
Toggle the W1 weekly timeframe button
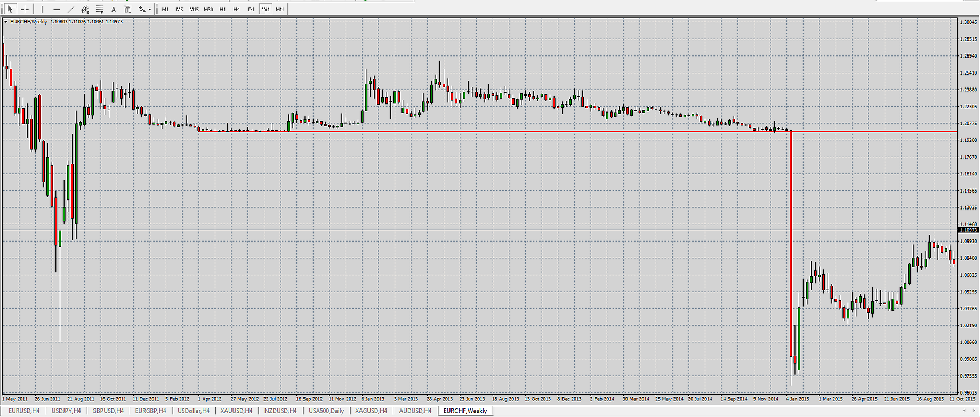click(266, 9)
